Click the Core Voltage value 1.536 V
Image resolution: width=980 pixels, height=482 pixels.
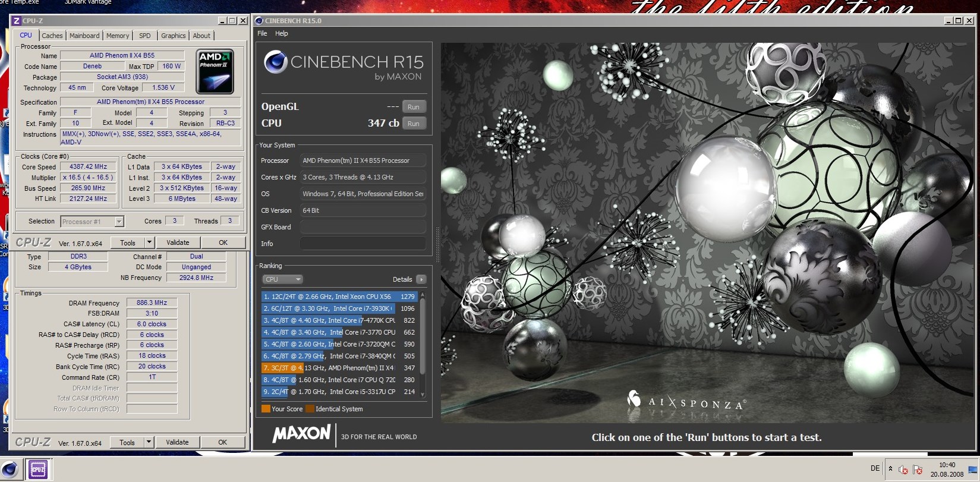(163, 87)
